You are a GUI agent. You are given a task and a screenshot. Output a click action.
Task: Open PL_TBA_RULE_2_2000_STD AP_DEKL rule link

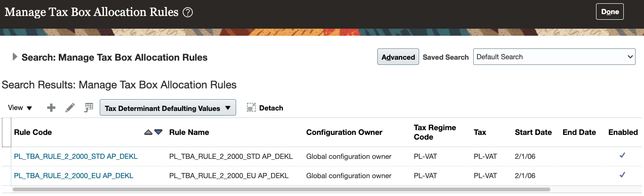(76, 157)
